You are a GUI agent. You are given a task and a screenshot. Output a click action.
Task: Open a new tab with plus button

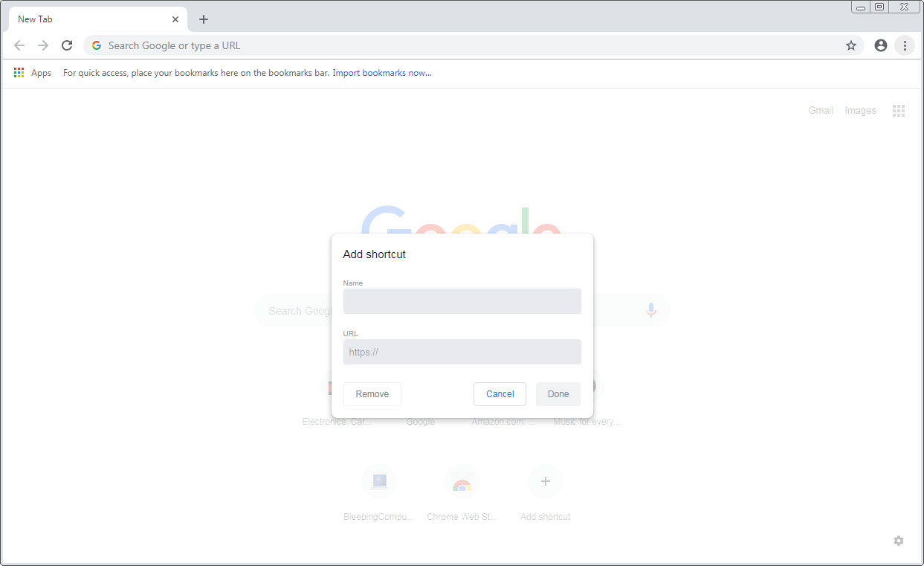point(204,19)
